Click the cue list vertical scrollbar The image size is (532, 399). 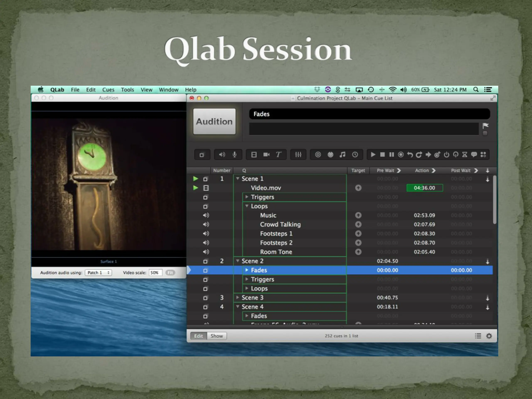[x=495, y=200]
